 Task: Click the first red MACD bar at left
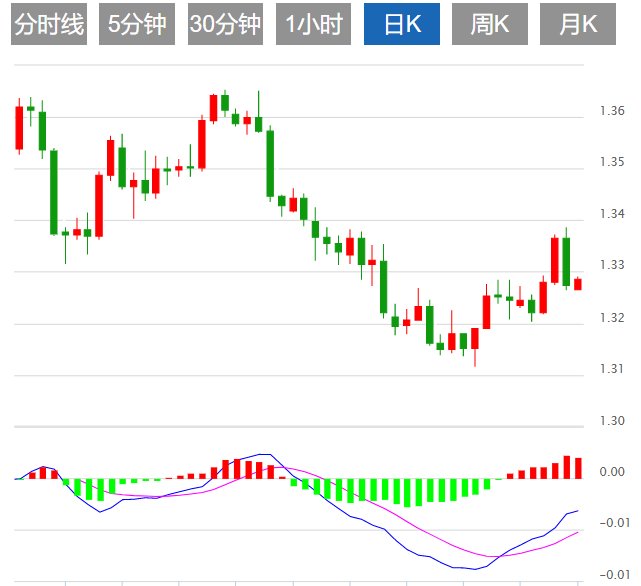pyautogui.click(x=31, y=475)
